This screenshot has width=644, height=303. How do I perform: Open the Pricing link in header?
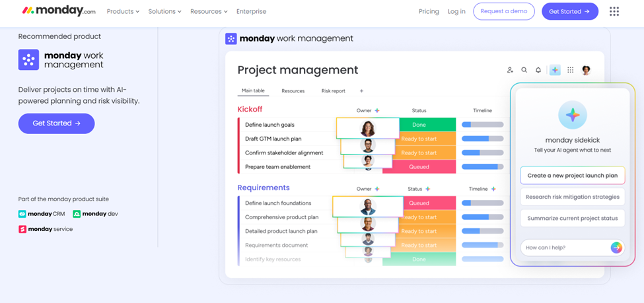(x=429, y=11)
